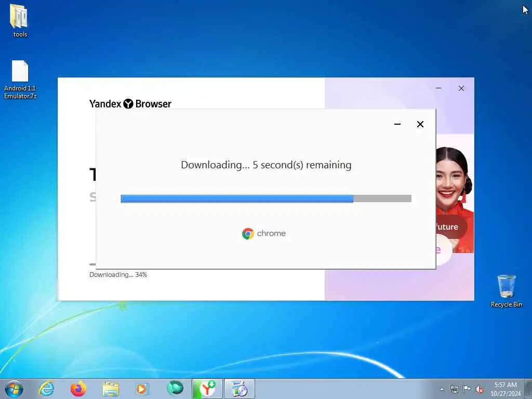
Task: Minimize the Chrome installer dialog
Action: point(397,124)
